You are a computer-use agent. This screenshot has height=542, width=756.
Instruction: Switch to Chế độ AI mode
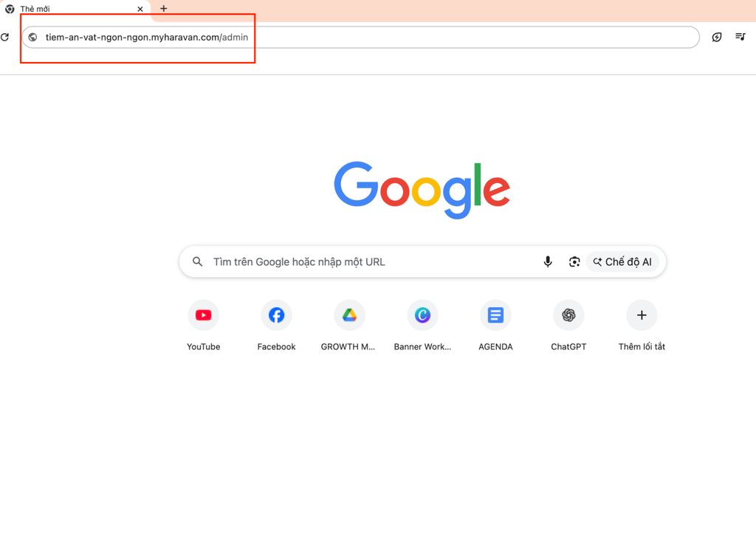pos(622,262)
